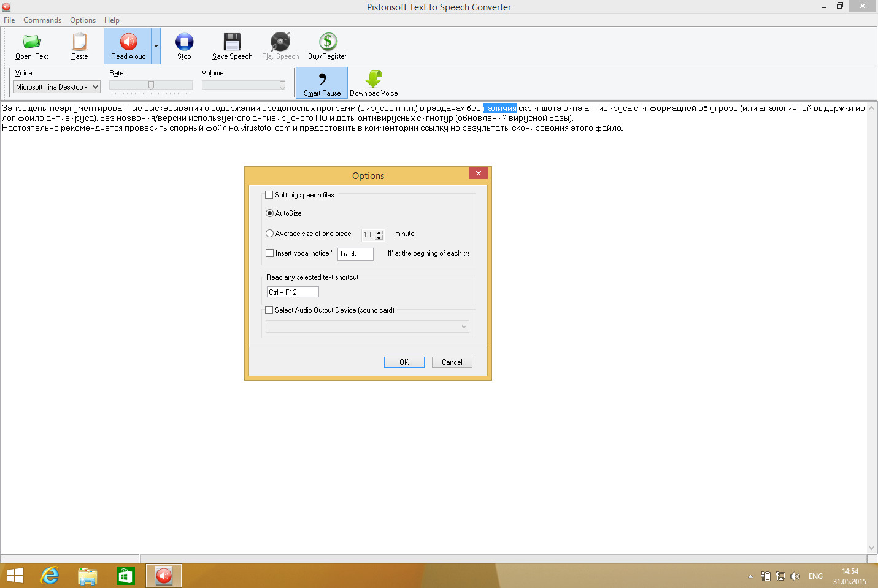Click Text to Speech taskbar icon
The image size is (878, 588).
(x=164, y=576)
